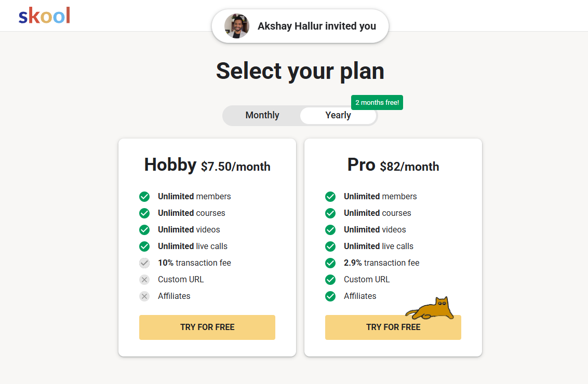This screenshot has height=384, width=588.
Task: Click the orange cat illustration
Action: click(x=430, y=308)
